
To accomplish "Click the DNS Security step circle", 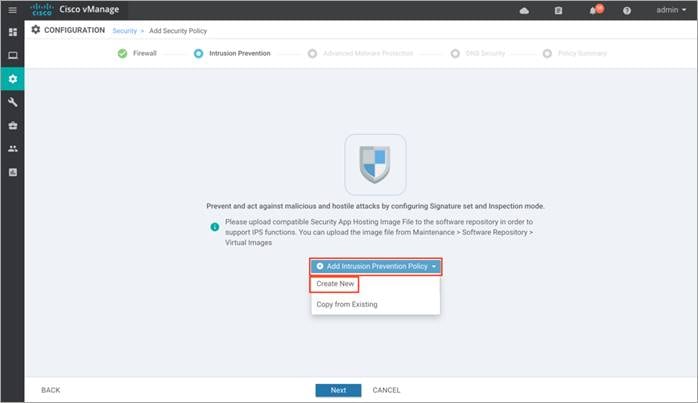I will 455,53.
